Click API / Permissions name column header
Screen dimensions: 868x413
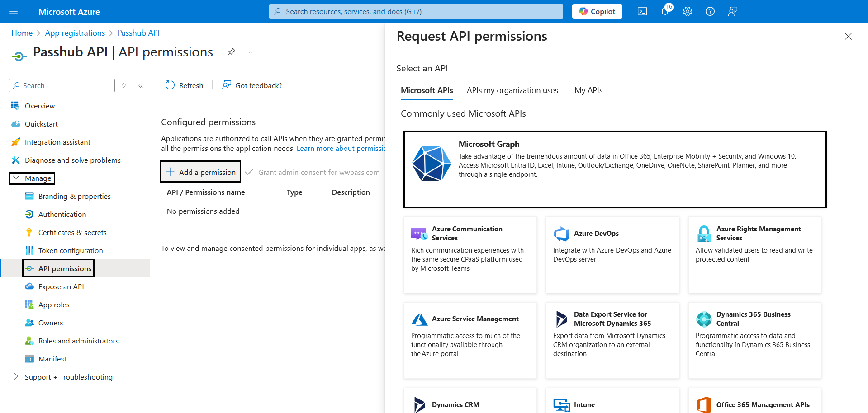coord(206,192)
